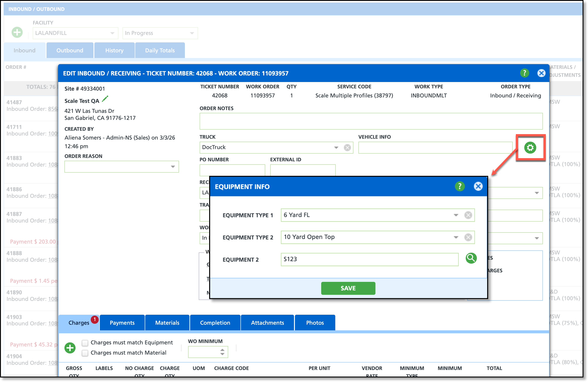Clear the Equipment Type 2 selection
Viewport: 588px width, 382px height.
point(468,237)
